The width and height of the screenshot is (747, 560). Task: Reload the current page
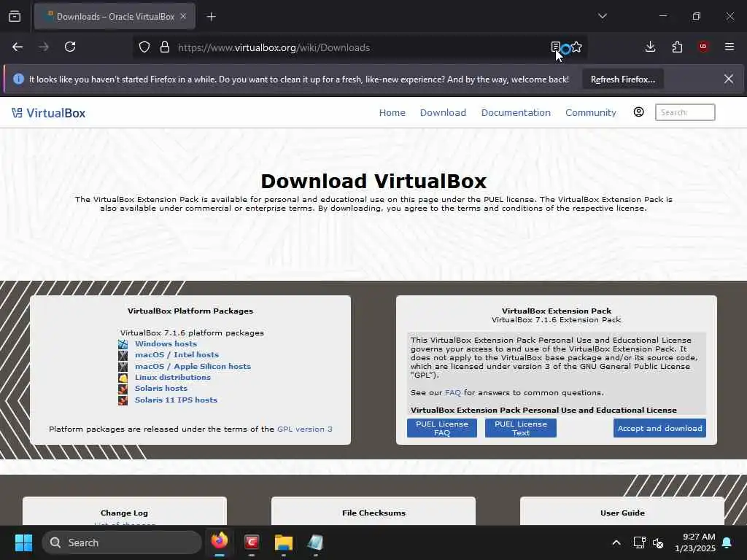[x=70, y=47]
